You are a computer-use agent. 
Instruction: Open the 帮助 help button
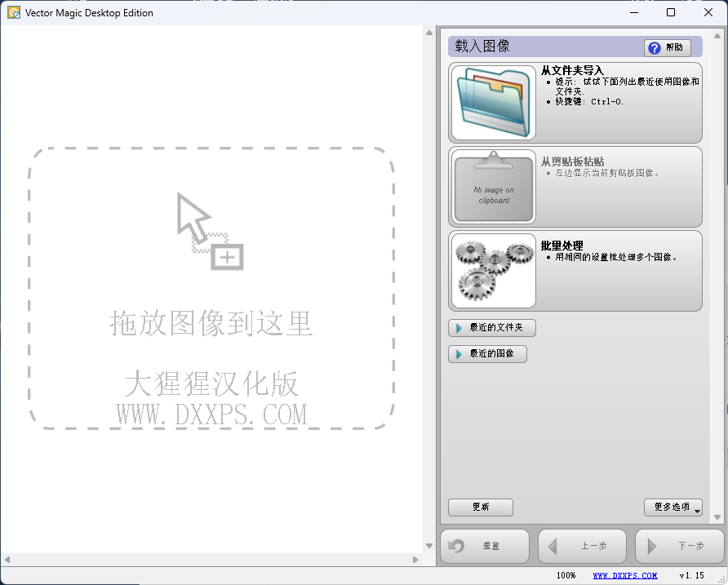pyautogui.click(x=667, y=48)
